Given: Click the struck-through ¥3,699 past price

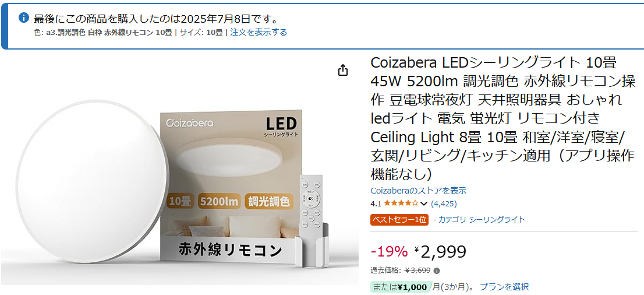Looking at the screenshot, I should click(x=417, y=271).
